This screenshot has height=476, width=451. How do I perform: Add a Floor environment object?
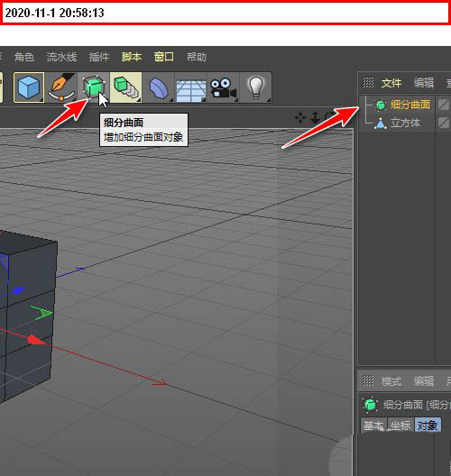(x=190, y=89)
